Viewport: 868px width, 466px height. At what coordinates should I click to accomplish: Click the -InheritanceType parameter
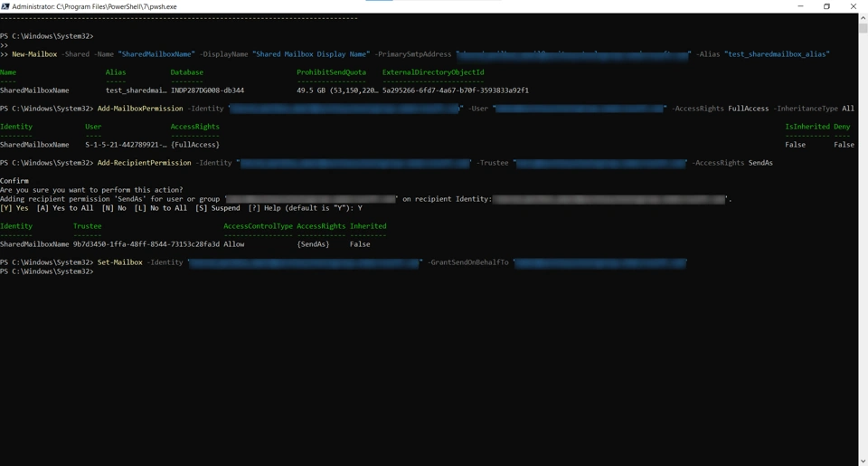pos(806,109)
